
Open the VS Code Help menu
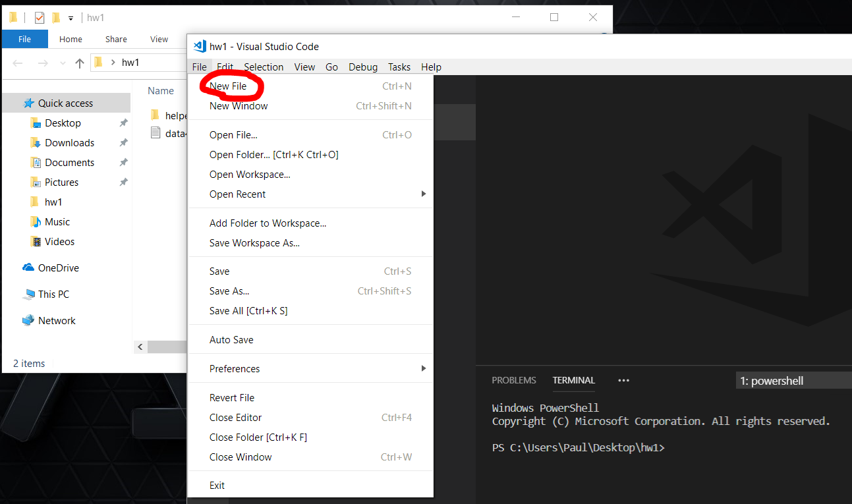(431, 67)
